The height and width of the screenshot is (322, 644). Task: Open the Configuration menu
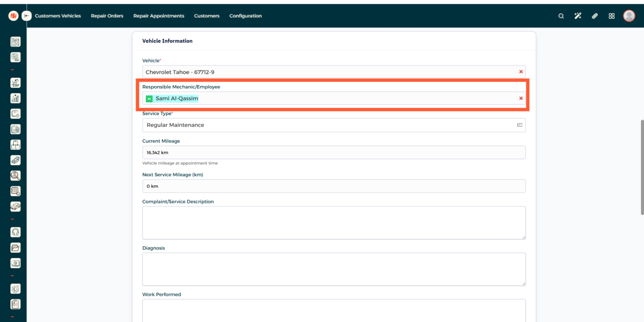[245, 16]
